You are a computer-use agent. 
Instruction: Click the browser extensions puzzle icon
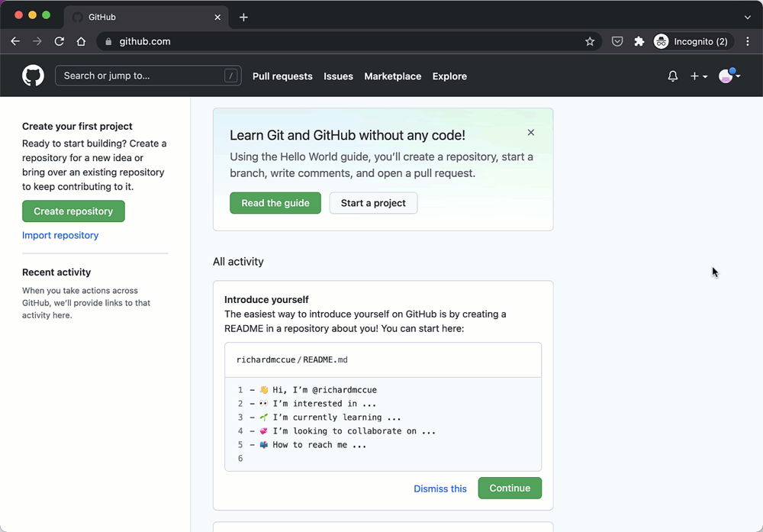coord(639,41)
